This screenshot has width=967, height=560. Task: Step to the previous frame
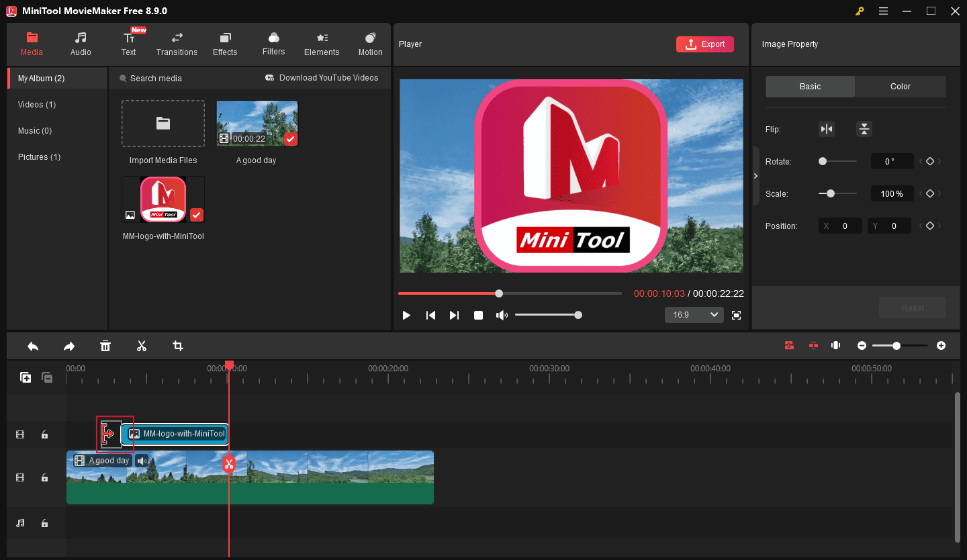pos(431,315)
